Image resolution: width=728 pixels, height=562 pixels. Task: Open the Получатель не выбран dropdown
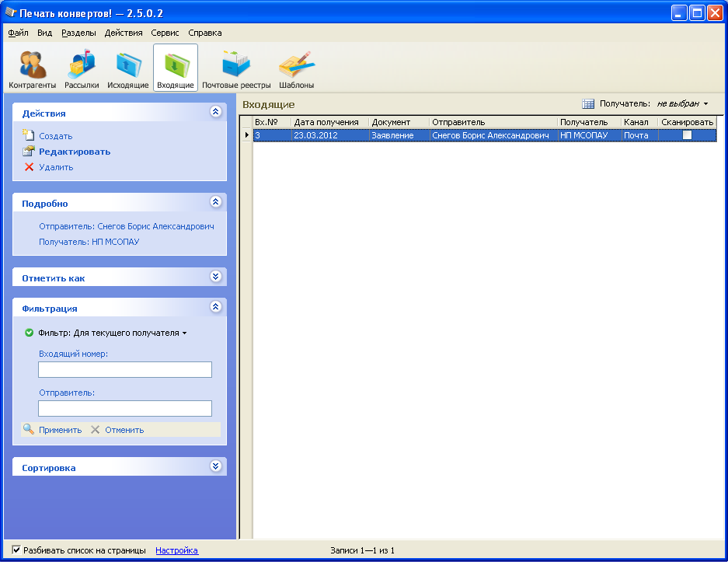point(682,104)
